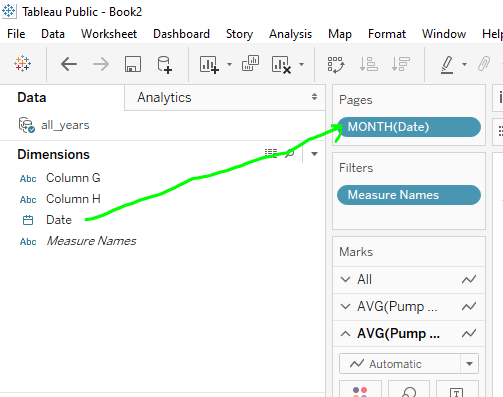Click the Size button on Marks card
Image resolution: width=503 pixels, height=397 pixels.
point(409,390)
